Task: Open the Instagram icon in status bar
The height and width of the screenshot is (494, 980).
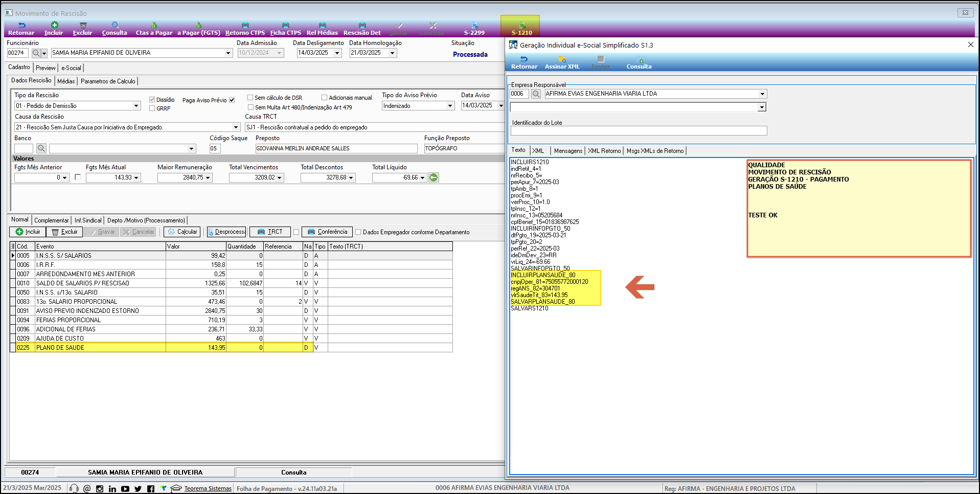Action: tap(100, 489)
